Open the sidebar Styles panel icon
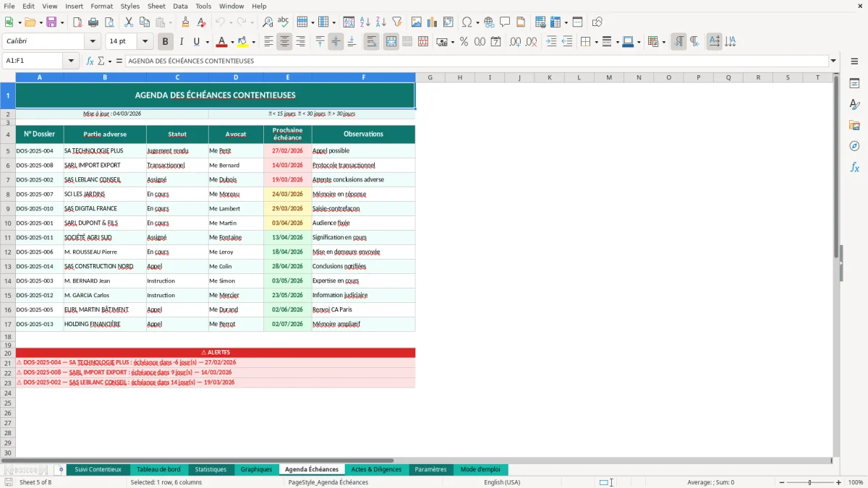 pyautogui.click(x=854, y=104)
